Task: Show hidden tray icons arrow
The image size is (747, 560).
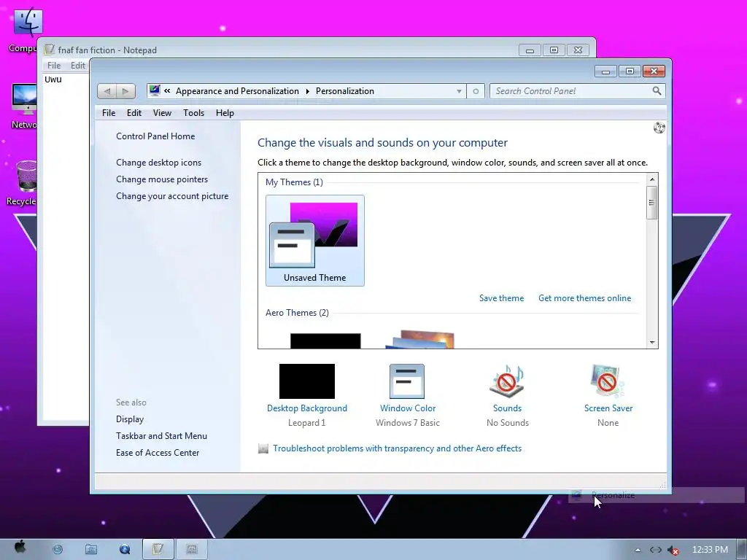Action: [638, 550]
